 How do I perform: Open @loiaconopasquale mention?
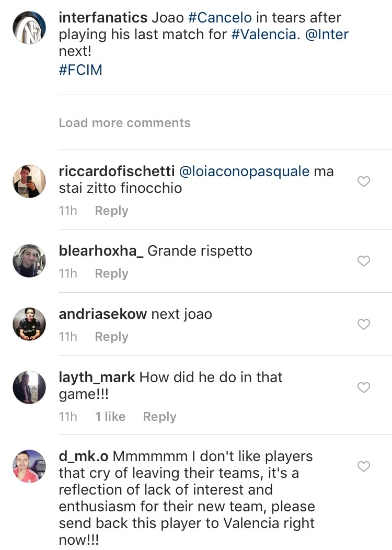(244, 171)
